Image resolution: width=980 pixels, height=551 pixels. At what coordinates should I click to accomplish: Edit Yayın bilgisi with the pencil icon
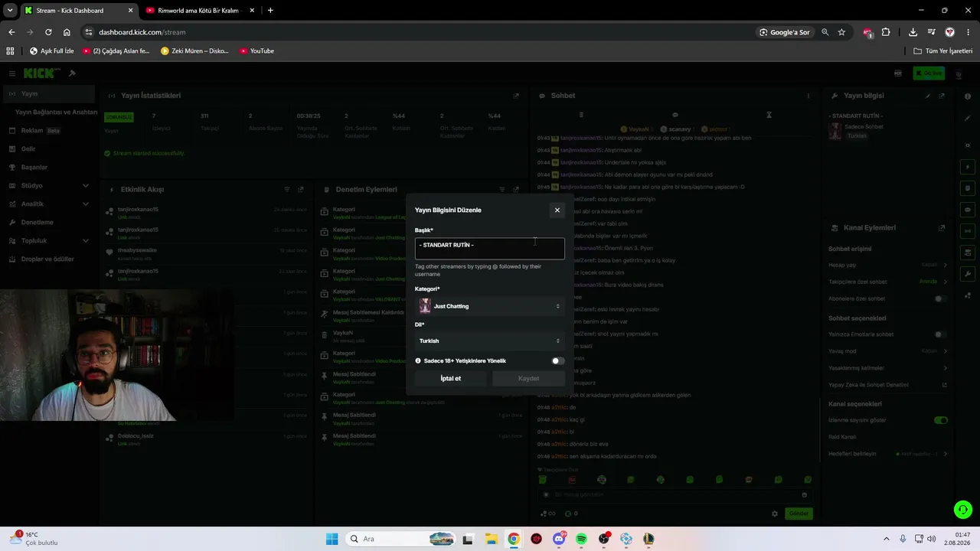click(x=928, y=96)
